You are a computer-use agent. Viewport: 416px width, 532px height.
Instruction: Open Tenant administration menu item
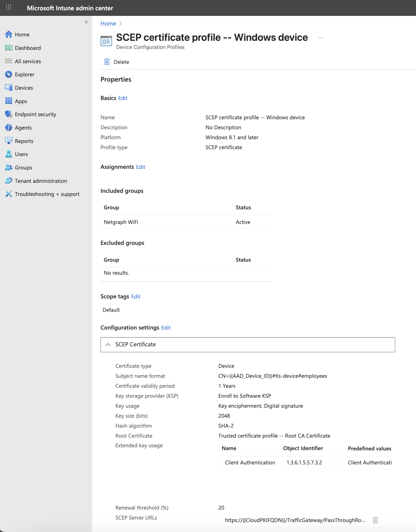pyautogui.click(x=41, y=181)
